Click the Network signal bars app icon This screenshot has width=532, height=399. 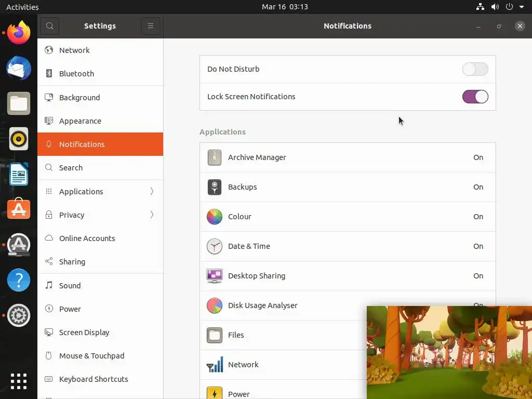215,364
